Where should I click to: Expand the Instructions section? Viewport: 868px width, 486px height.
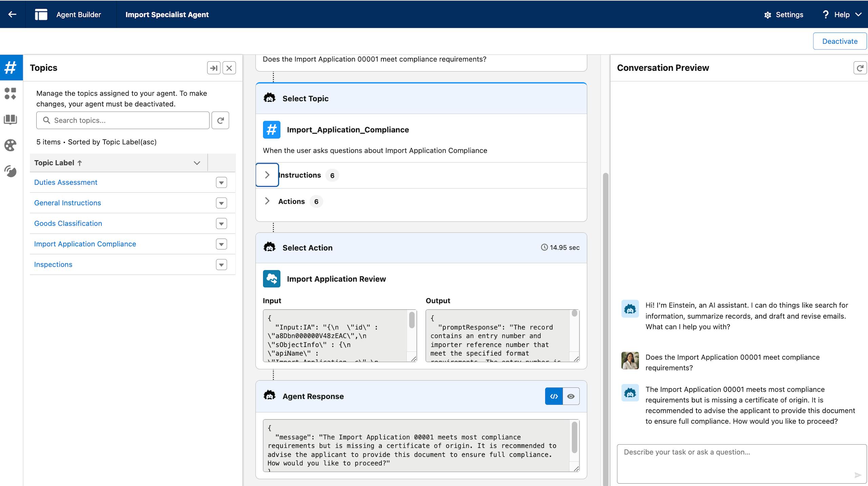(267, 175)
